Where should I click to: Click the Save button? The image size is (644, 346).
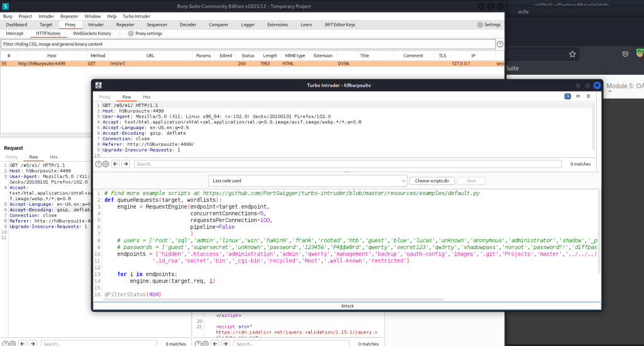pos(471,181)
